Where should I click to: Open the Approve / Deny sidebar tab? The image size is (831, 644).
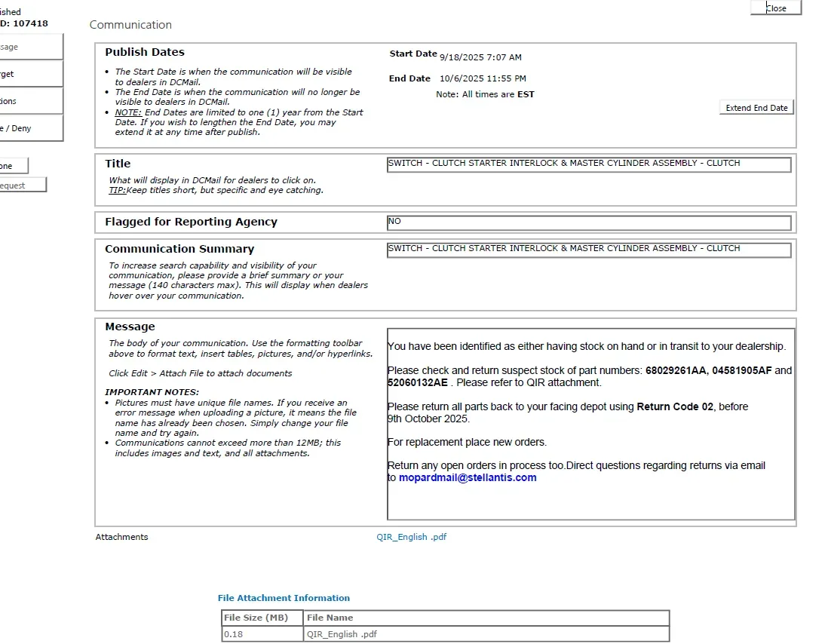point(31,128)
